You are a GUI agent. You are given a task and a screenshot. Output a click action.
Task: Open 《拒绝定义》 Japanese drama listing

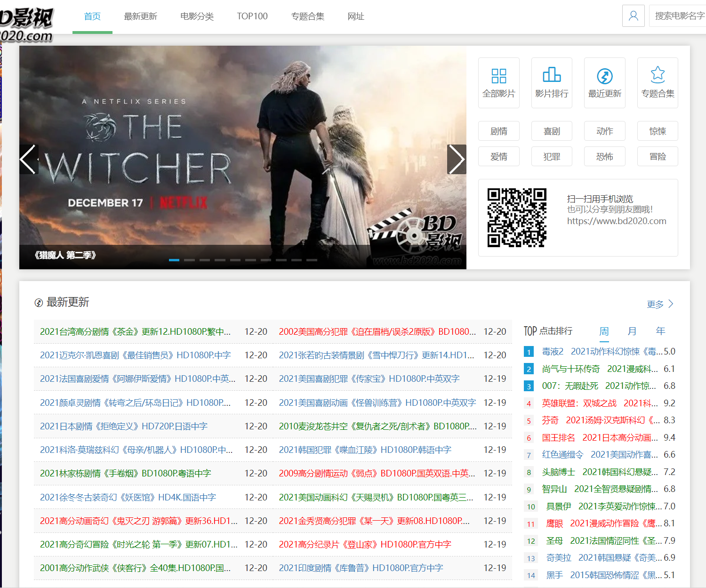click(123, 426)
